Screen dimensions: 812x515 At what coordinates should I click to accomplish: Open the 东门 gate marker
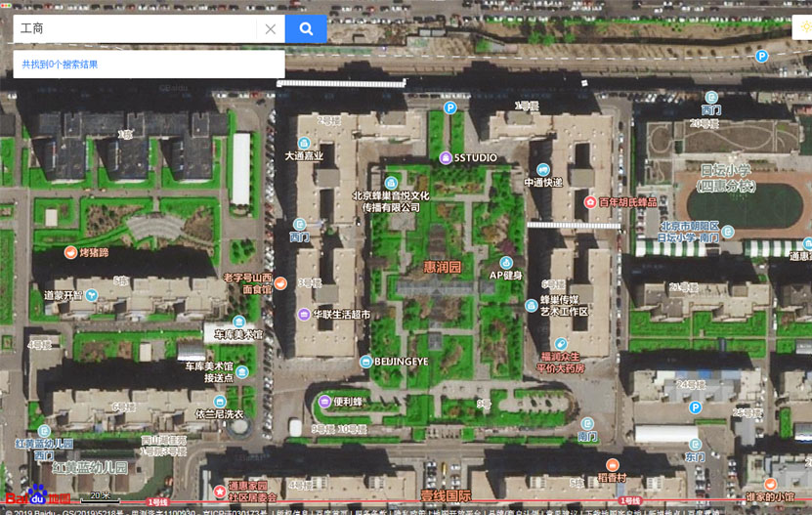tap(695, 445)
